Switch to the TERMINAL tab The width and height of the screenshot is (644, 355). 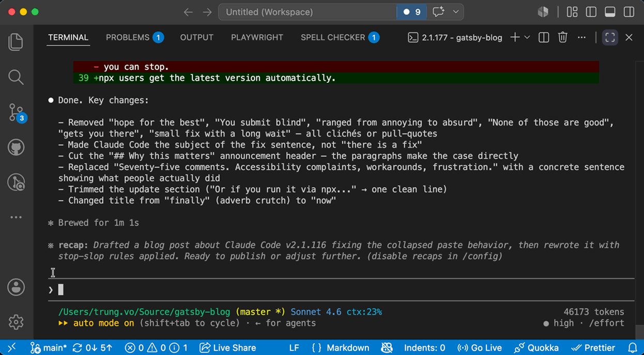(x=68, y=37)
